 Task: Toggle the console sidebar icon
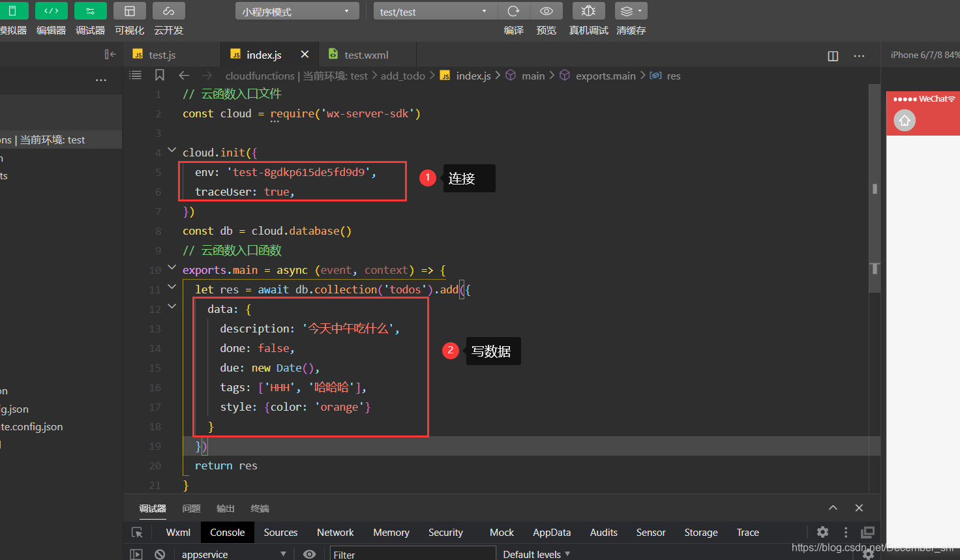coord(136,554)
